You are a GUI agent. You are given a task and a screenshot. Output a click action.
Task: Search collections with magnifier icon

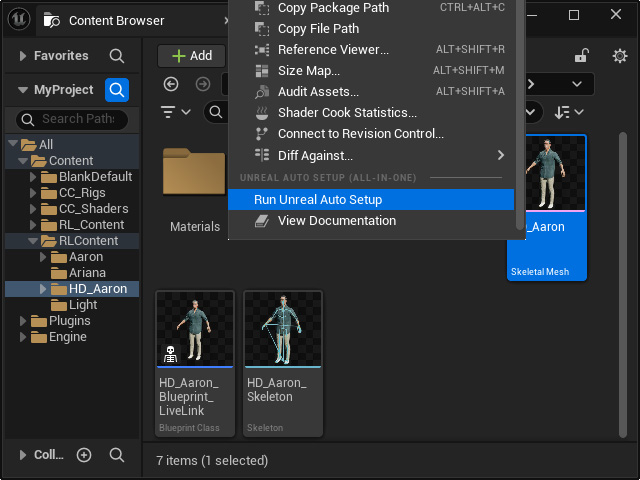coord(117,455)
